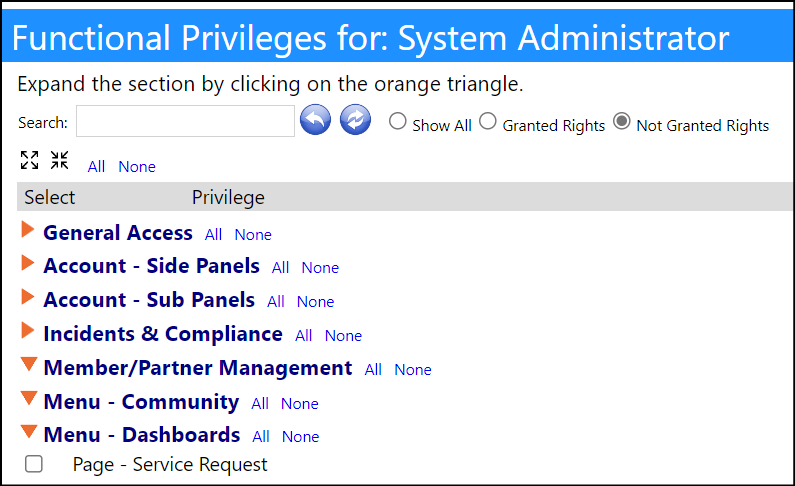
Task: Expand the Account - Side Panels triangle
Action: 28,263
